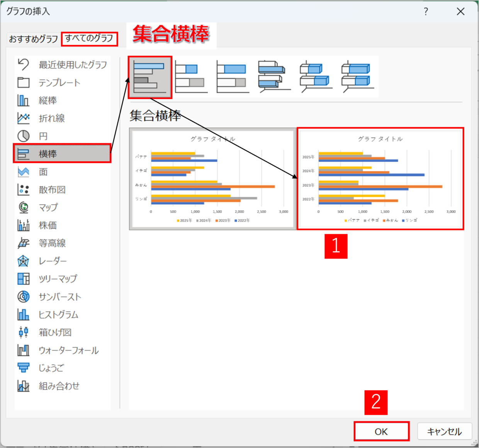Click the キャンセル button

click(444, 431)
